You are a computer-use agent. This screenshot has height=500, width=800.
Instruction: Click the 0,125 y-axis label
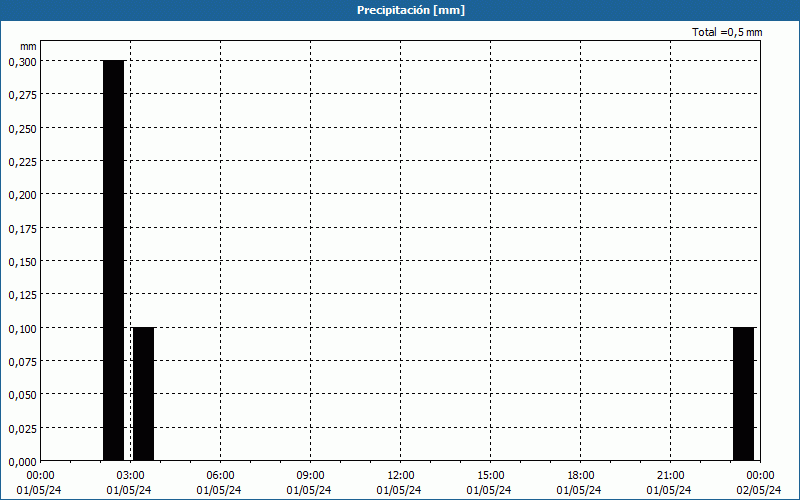click(x=22, y=295)
